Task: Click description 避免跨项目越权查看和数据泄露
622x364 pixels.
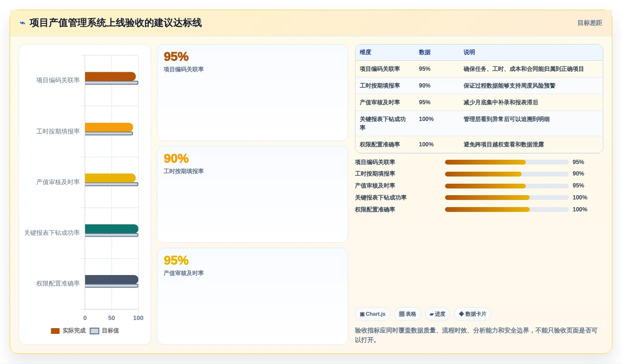Action: pyautogui.click(x=503, y=144)
